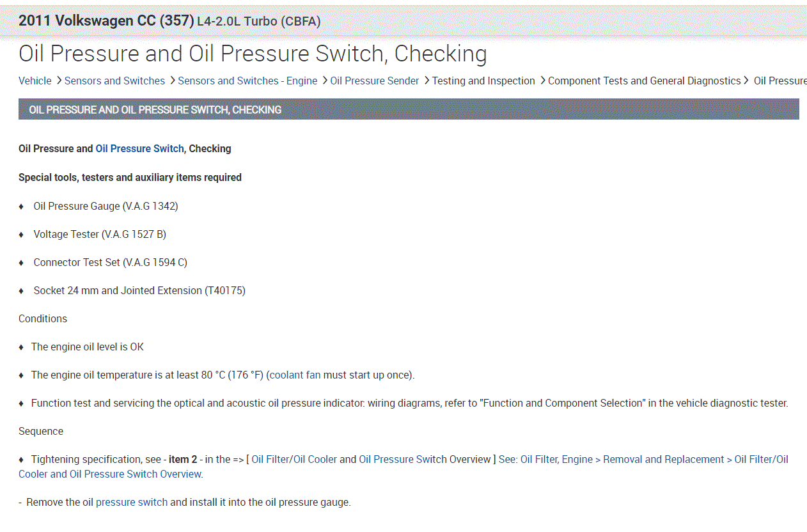Click chevron before Testing and Inspection breadcrumb
Screen dimensions: 807x532
426,81
